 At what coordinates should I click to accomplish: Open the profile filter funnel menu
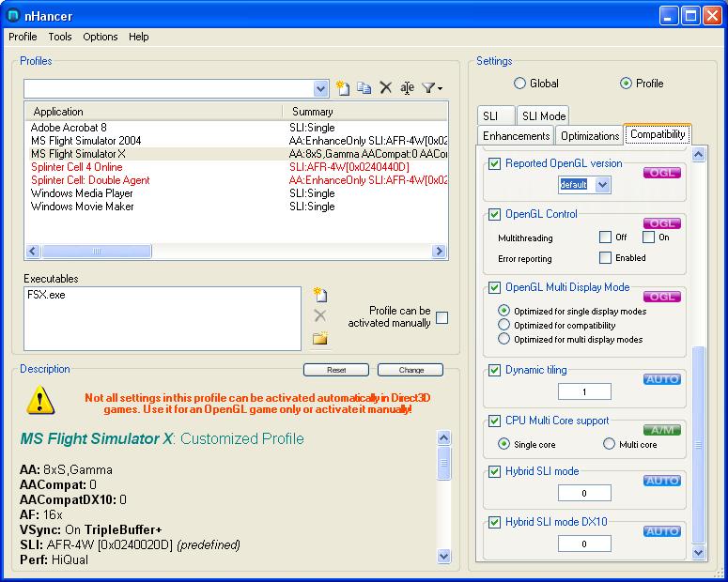[432, 88]
